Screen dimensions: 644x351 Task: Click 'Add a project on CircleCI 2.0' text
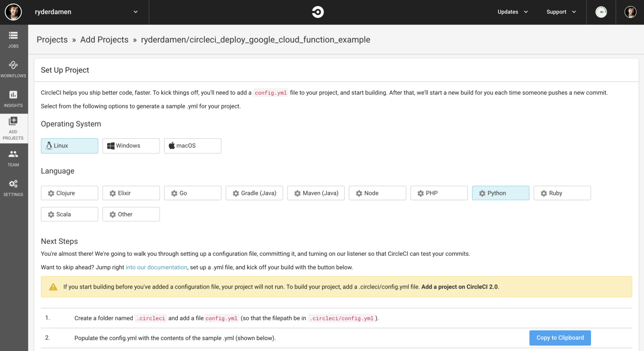pos(460,287)
